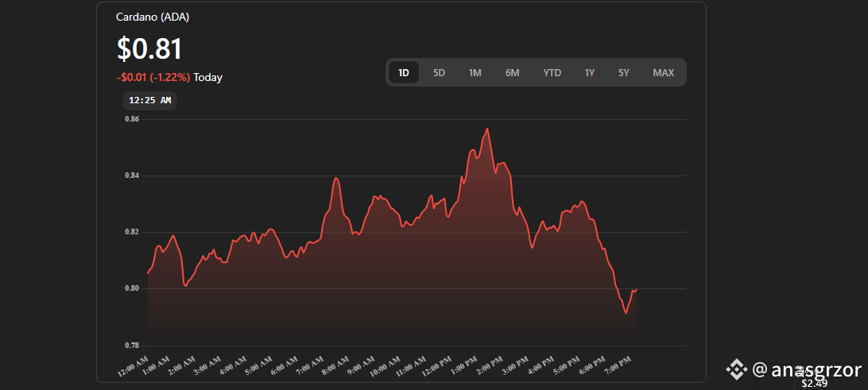Switch chart to 1Y range
The height and width of the screenshot is (390, 868).
590,72
